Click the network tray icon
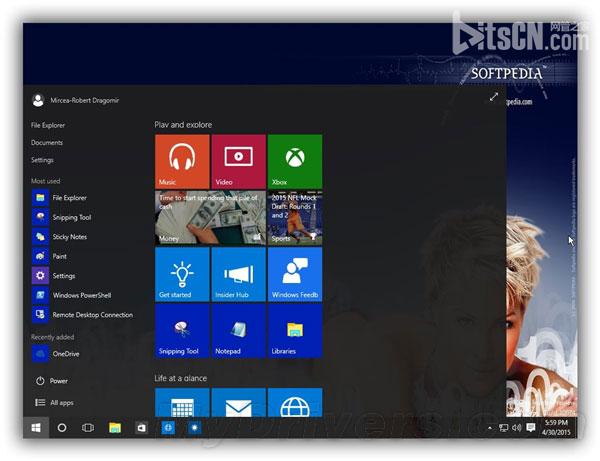The width and height of the screenshot is (600, 461). (504, 428)
